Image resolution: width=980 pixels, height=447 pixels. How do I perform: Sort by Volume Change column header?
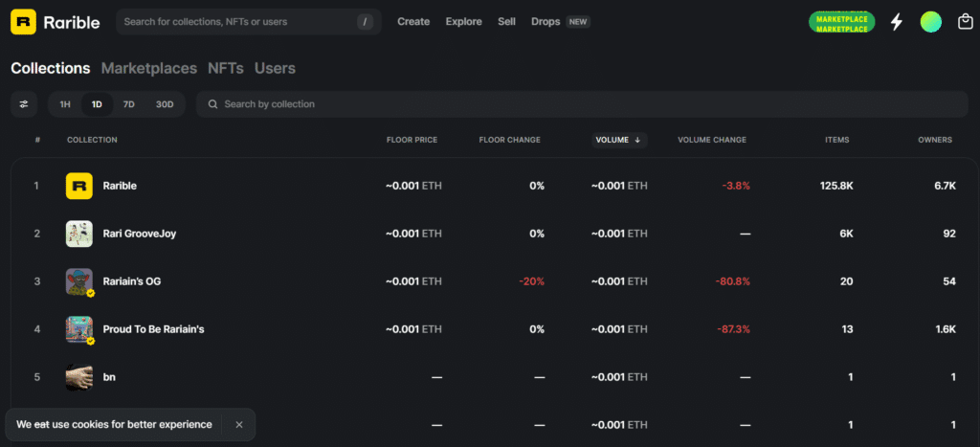[712, 140]
